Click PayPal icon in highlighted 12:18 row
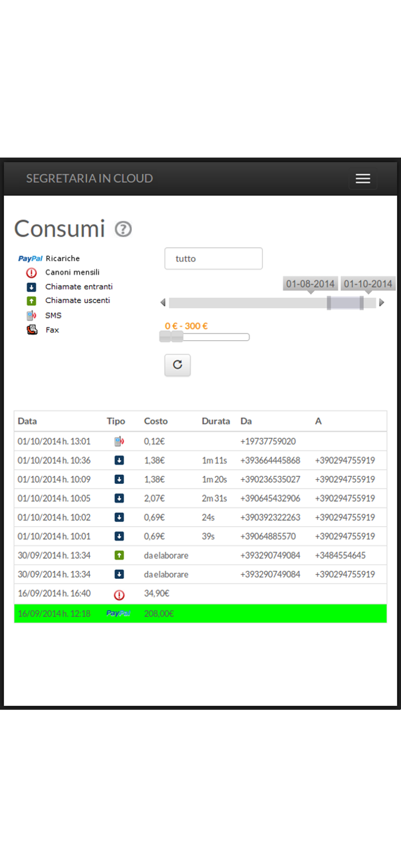 (x=118, y=613)
